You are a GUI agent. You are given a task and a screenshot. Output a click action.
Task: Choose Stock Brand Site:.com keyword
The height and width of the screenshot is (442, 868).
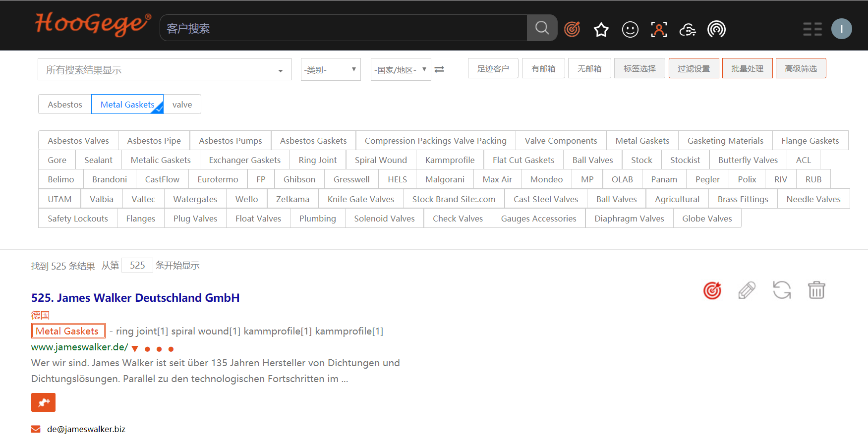coord(454,199)
